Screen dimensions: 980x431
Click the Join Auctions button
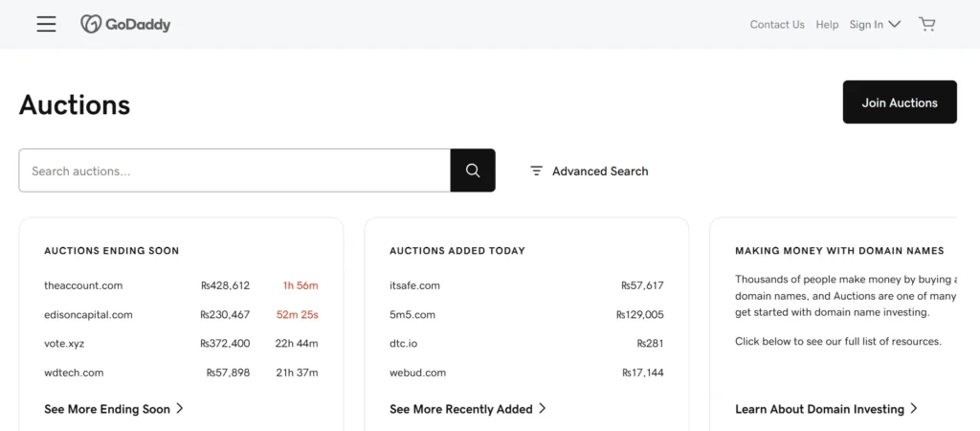900,102
